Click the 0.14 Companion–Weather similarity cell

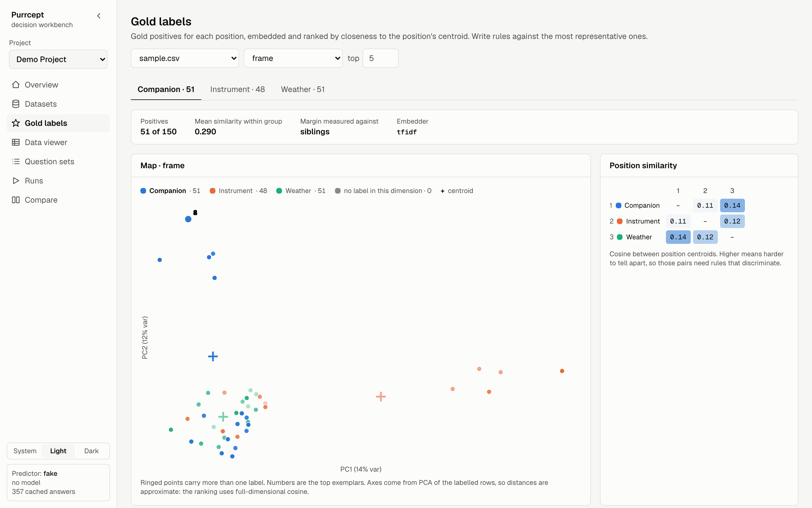coord(732,205)
